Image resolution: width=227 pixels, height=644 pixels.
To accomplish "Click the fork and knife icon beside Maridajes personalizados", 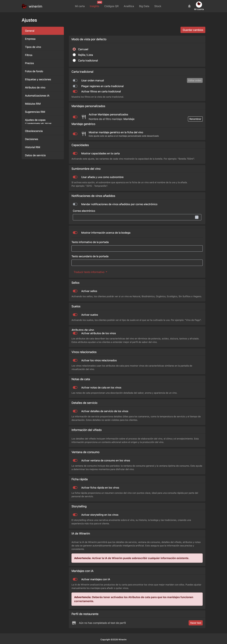I will point(84,117).
